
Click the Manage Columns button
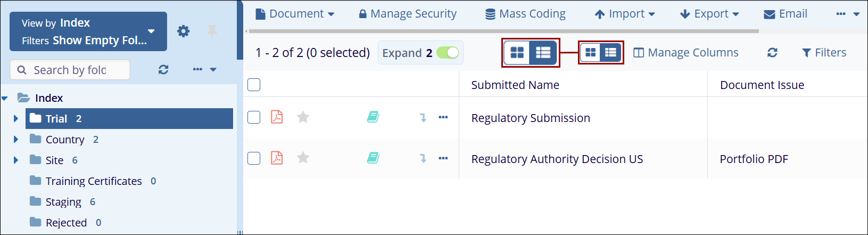686,53
